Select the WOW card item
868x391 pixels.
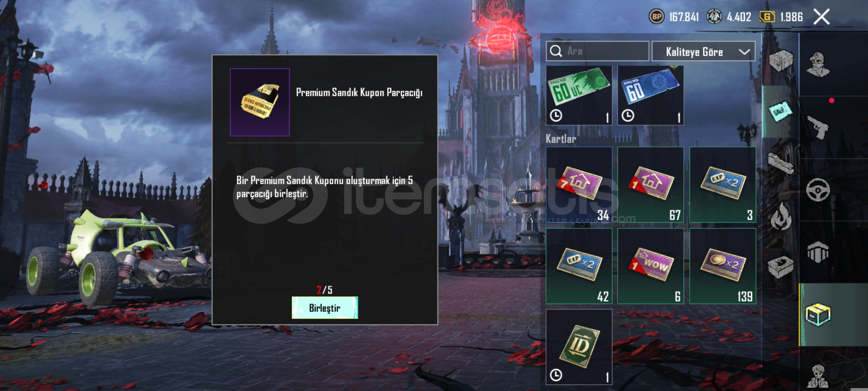pyautogui.click(x=650, y=266)
